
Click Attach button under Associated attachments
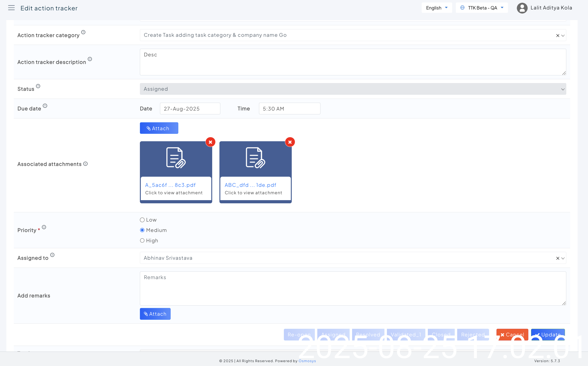159,128
